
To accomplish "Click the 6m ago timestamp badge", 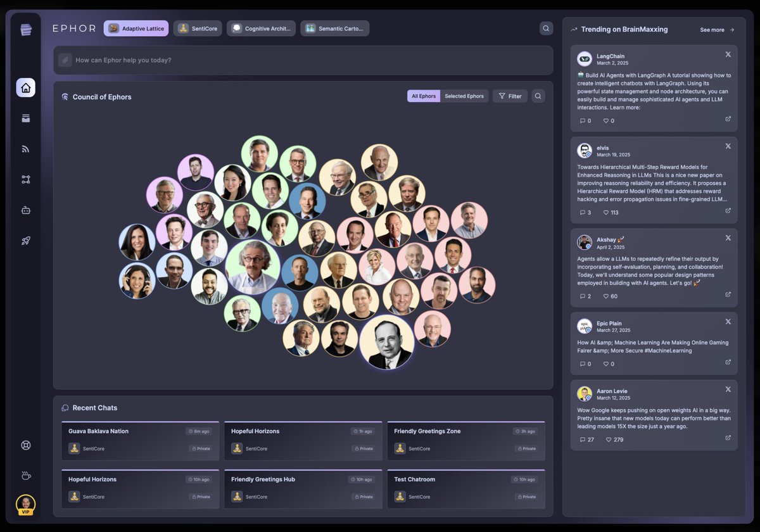I will (199, 431).
